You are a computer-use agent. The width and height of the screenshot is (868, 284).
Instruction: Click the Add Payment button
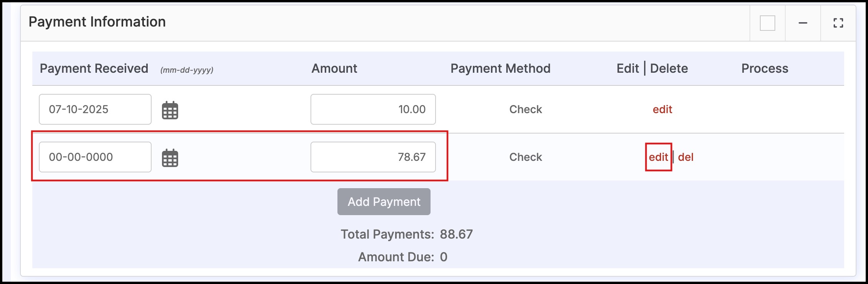(384, 202)
